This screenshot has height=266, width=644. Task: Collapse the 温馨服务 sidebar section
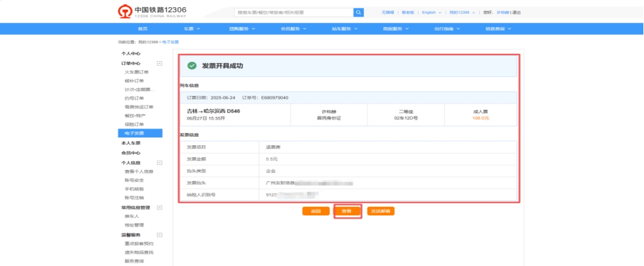click(160, 235)
